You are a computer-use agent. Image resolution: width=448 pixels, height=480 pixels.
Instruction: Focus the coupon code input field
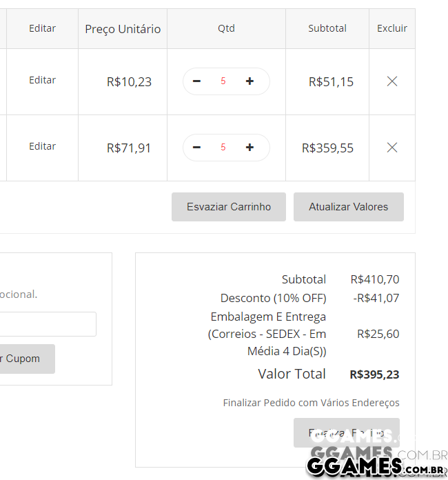(48, 324)
